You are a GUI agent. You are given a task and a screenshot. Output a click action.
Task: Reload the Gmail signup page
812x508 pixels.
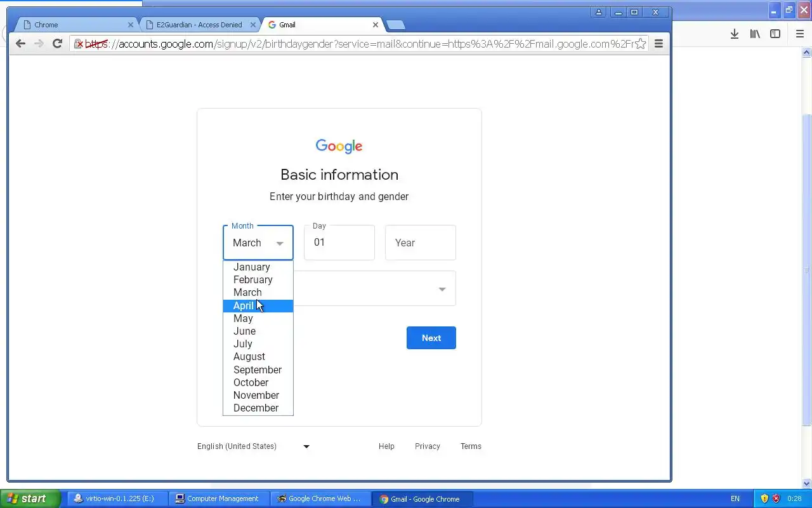57,43
